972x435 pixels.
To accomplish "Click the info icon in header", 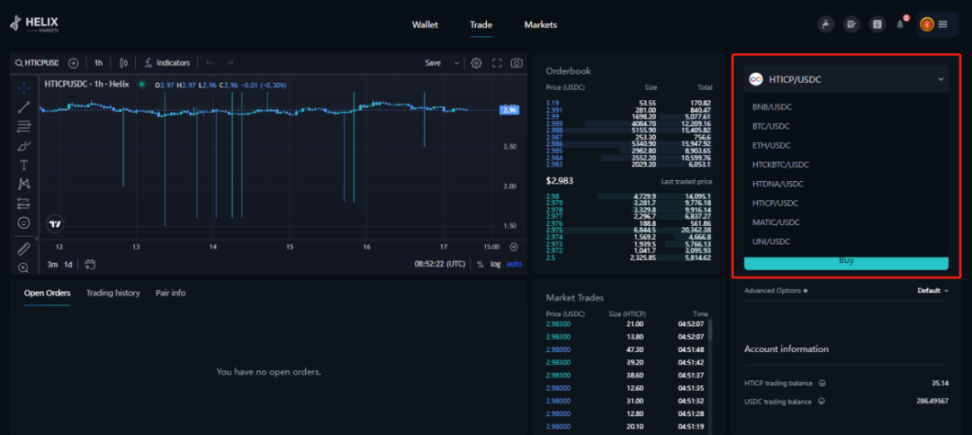I will (x=877, y=25).
